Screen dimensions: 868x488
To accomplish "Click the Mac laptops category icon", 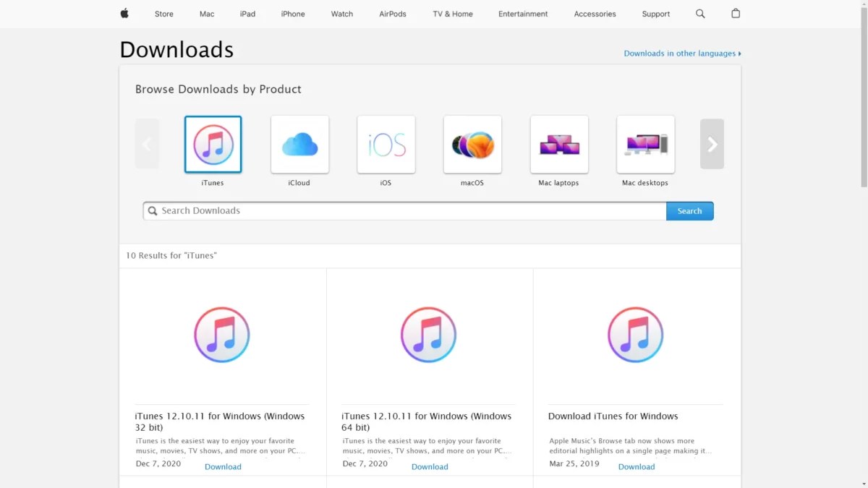I will tap(558, 144).
